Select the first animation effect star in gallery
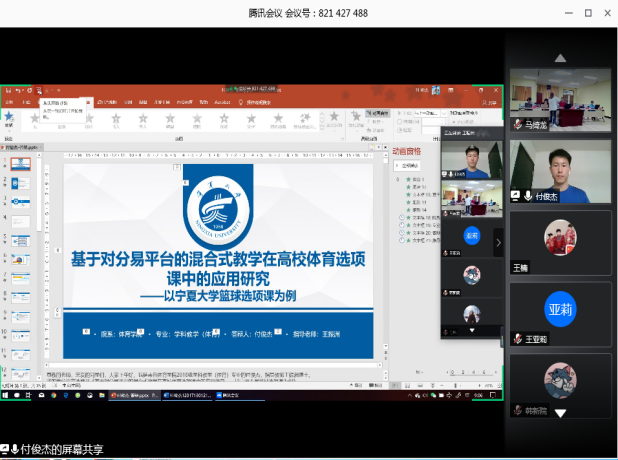Image resolution: width=618 pixels, height=460 pixels. point(36,118)
